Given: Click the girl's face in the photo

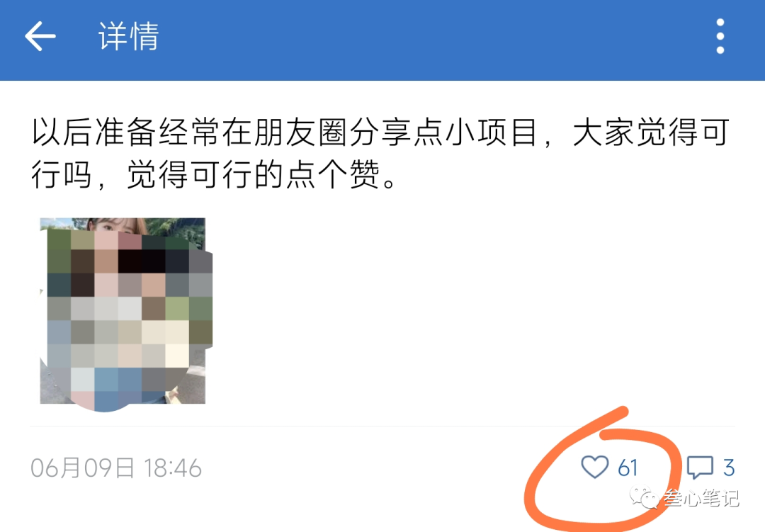Looking at the screenshot, I should tap(116, 226).
